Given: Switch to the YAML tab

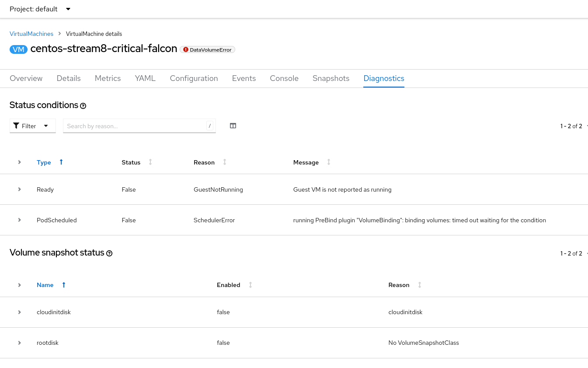Looking at the screenshot, I should click(x=145, y=78).
